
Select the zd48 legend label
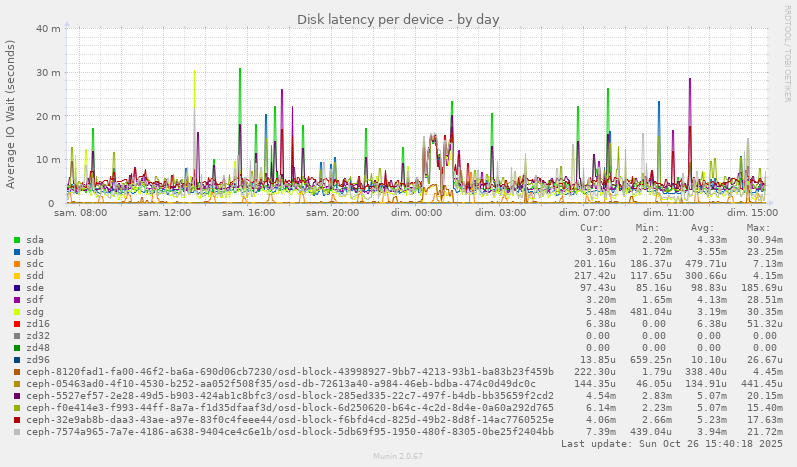[x=38, y=348]
